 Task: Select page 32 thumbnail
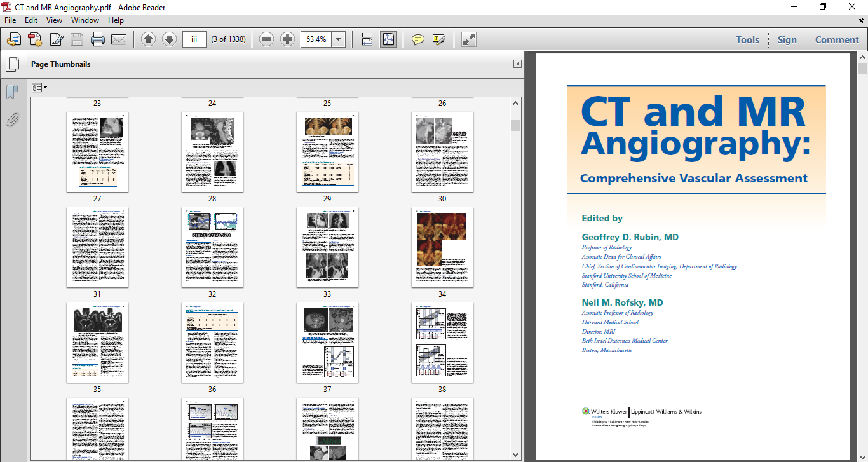point(212,247)
